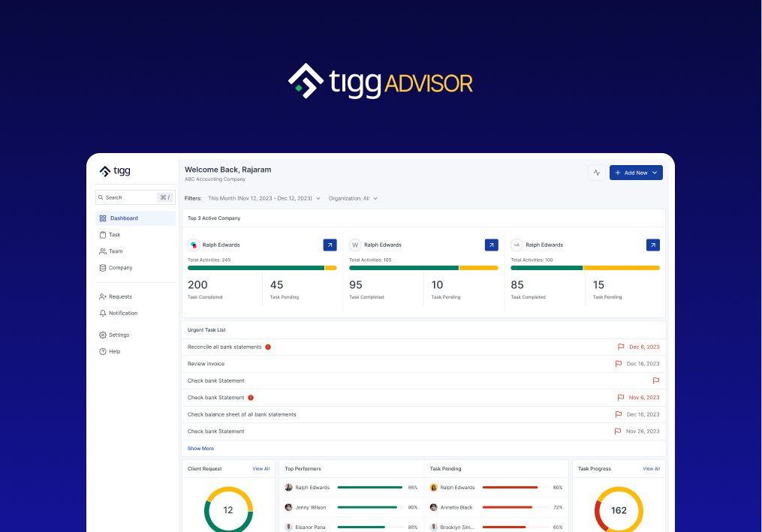Open the Dashboard menu item
762x532 pixels.
pos(135,218)
